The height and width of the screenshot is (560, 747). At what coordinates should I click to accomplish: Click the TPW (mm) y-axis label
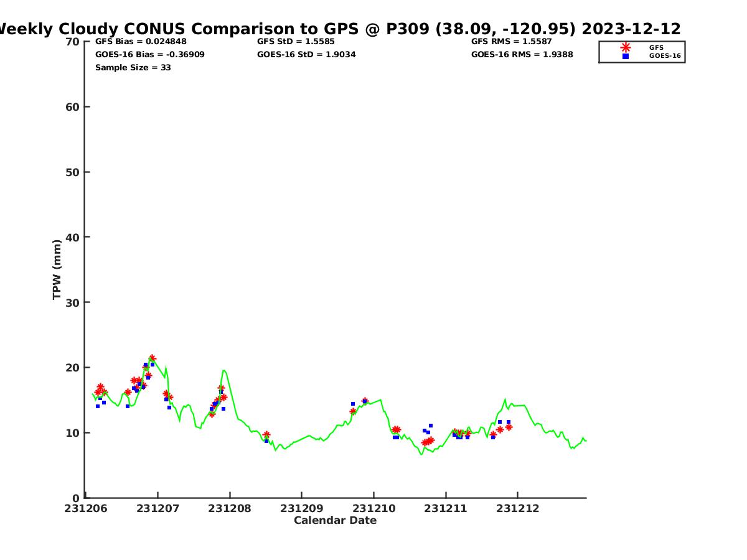click(x=57, y=269)
